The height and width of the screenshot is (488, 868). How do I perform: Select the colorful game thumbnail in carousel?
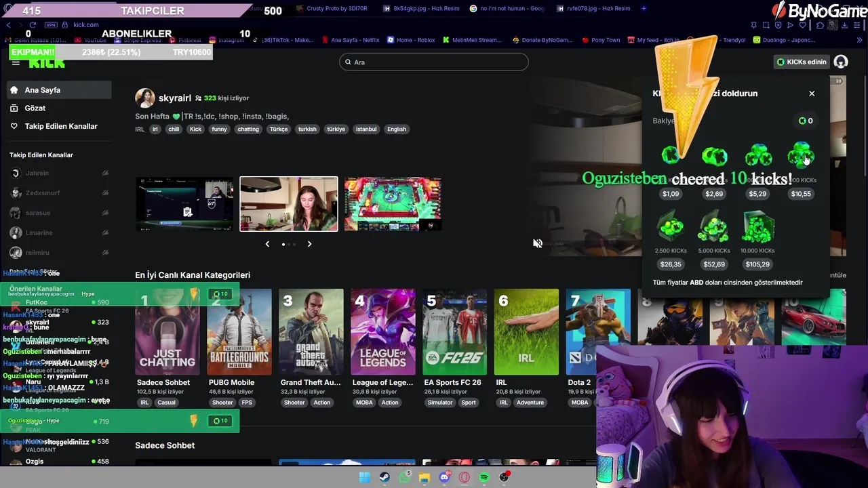coord(393,204)
